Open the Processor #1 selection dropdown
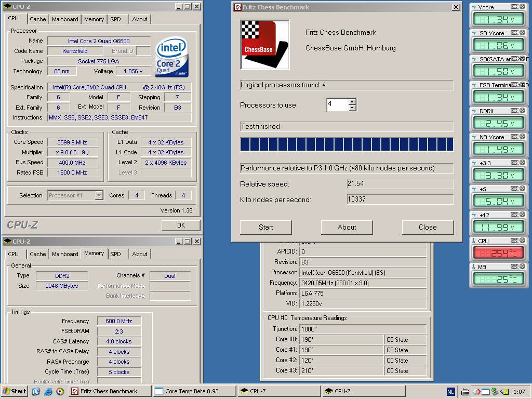Viewport: 532px width, 399px height. (x=99, y=195)
